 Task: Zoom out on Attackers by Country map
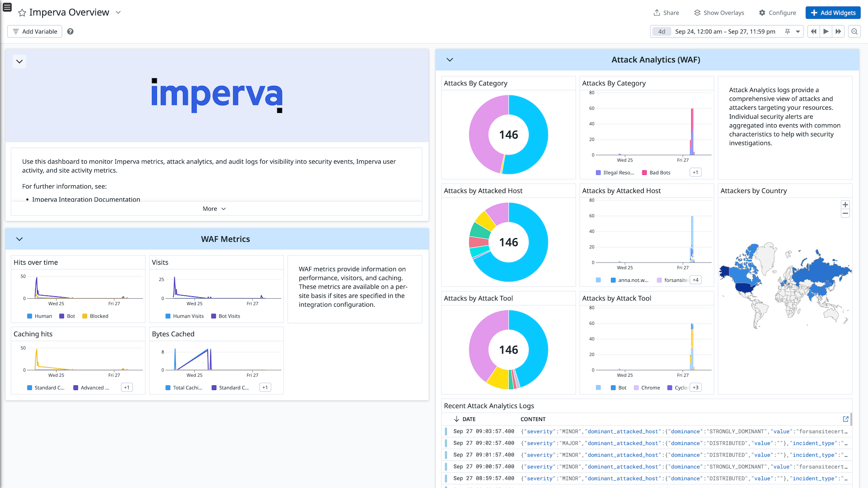tap(845, 213)
